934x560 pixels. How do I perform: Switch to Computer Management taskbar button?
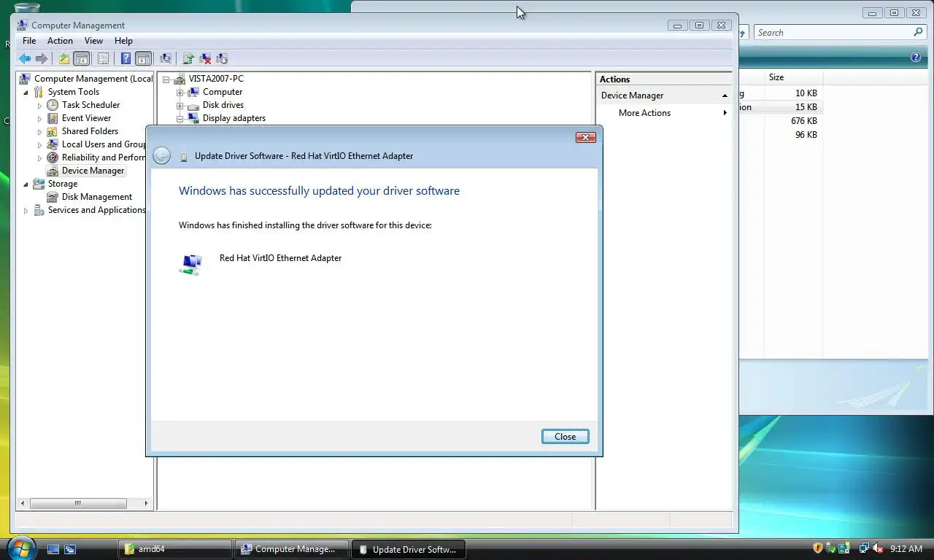(292, 549)
